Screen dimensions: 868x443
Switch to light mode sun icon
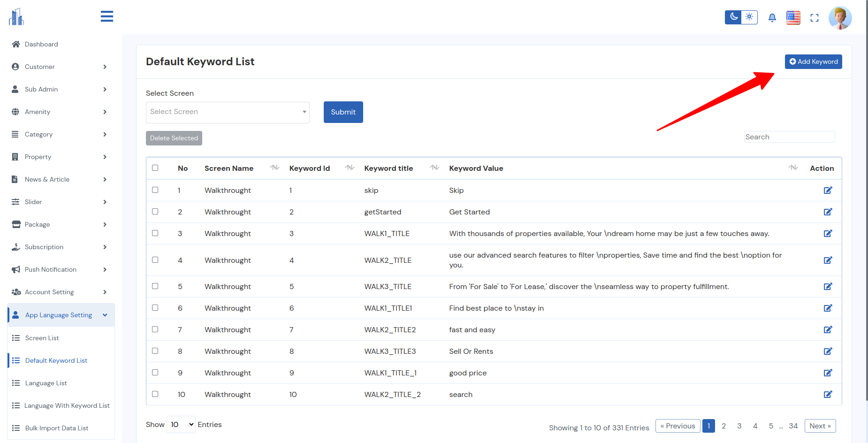[x=749, y=17]
